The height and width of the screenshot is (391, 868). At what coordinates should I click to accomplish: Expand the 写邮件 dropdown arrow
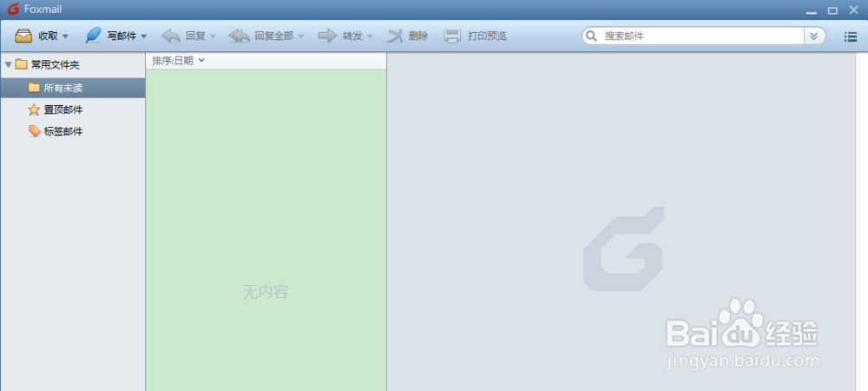click(144, 36)
